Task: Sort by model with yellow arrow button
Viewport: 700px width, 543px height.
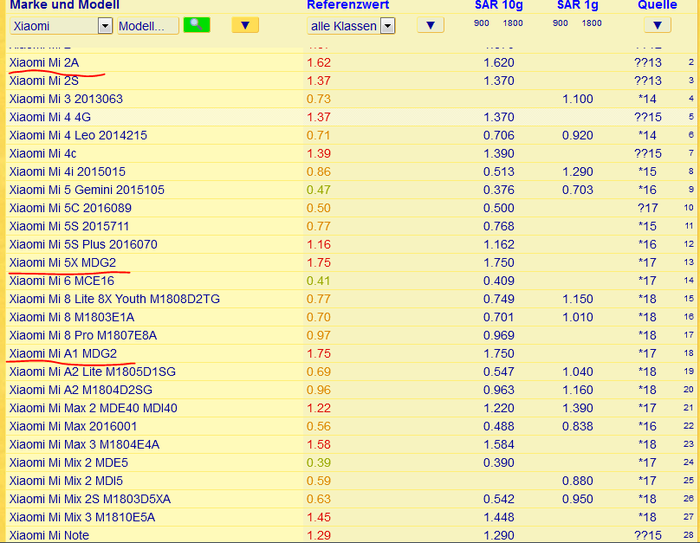Action: [245, 25]
